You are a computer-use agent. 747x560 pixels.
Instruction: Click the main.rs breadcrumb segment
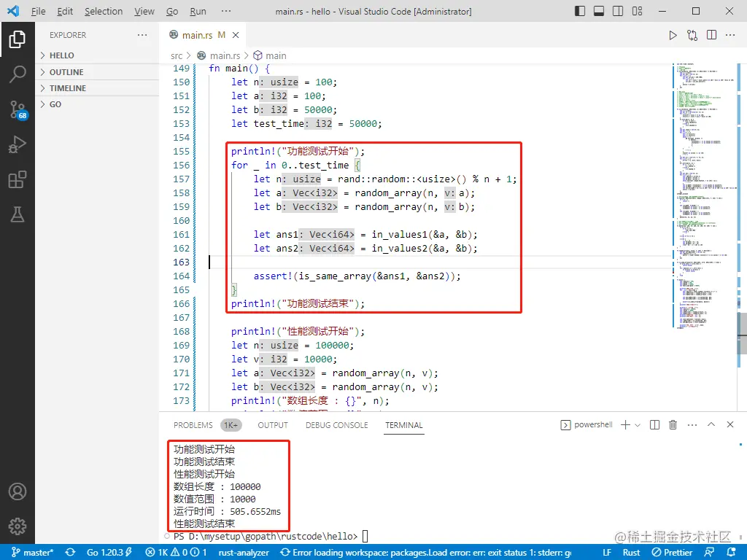(219, 55)
